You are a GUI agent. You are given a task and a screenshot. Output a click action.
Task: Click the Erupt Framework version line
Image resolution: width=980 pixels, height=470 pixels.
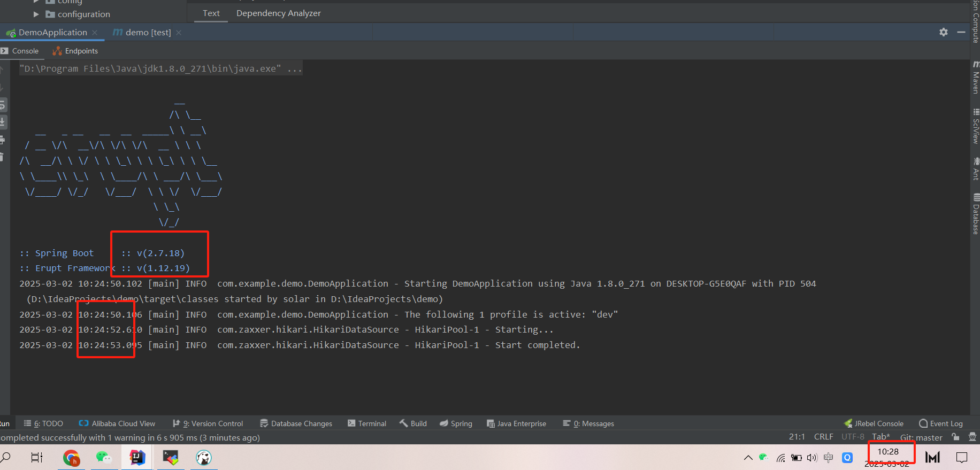tap(105, 268)
